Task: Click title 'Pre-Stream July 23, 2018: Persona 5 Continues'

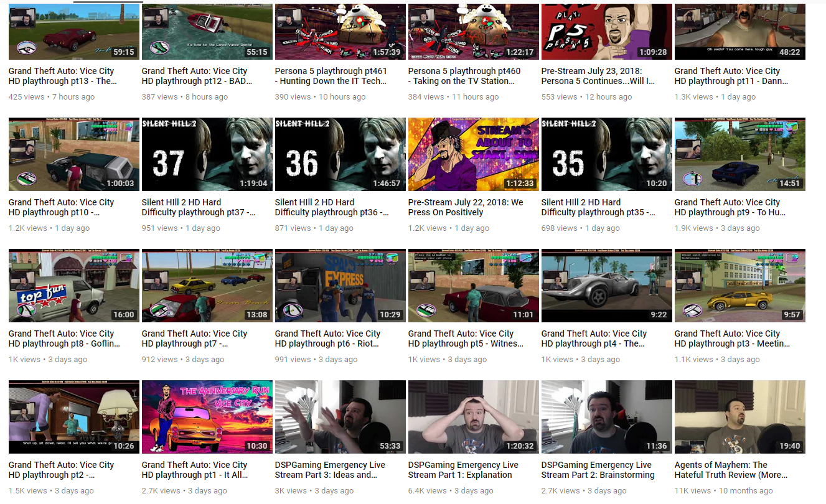Action: pyautogui.click(x=598, y=76)
